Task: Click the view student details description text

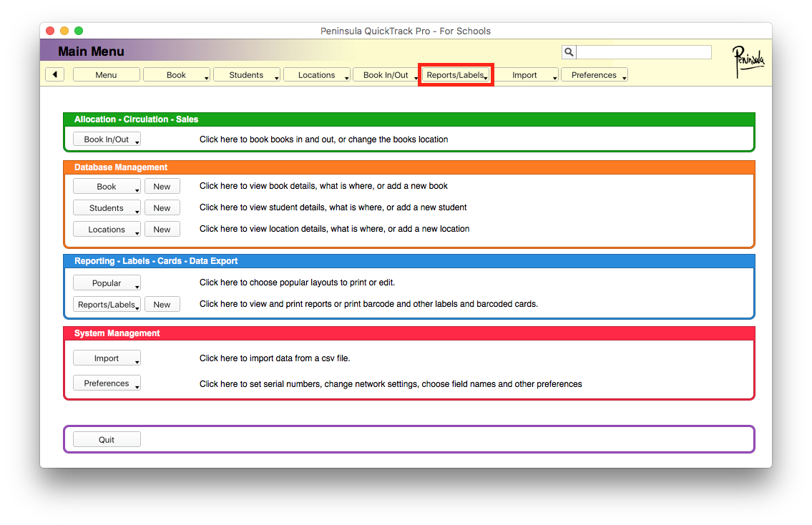Action: tap(333, 207)
